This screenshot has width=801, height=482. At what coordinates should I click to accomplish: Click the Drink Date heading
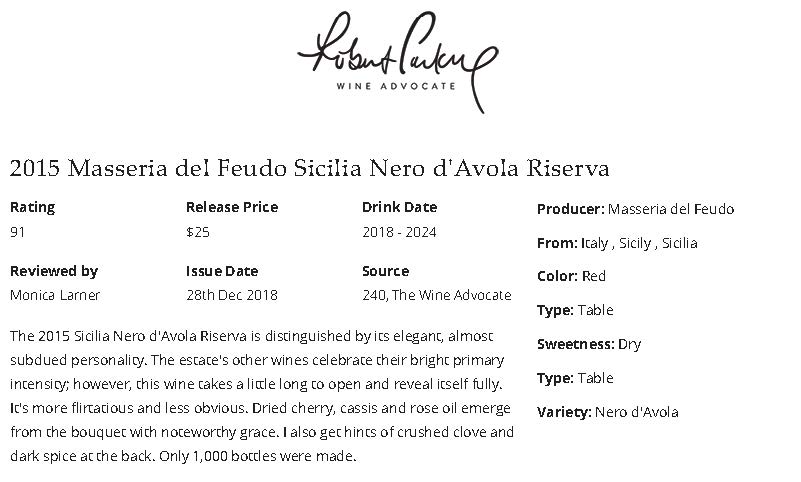[x=399, y=208]
